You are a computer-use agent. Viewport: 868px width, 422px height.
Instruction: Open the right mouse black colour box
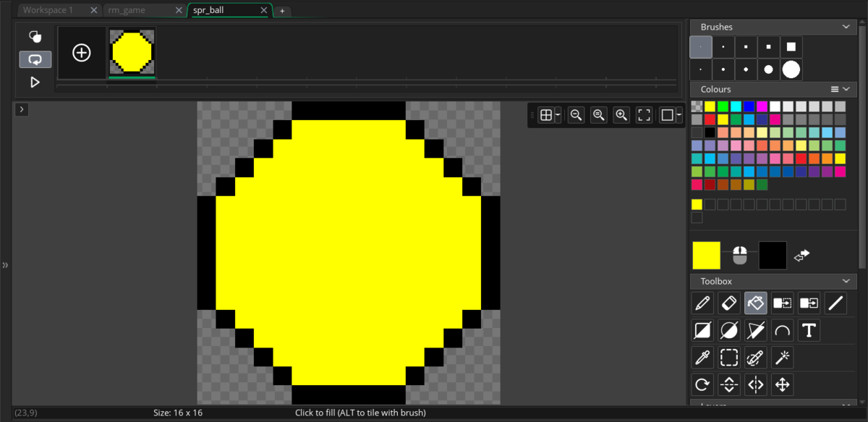[773, 255]
